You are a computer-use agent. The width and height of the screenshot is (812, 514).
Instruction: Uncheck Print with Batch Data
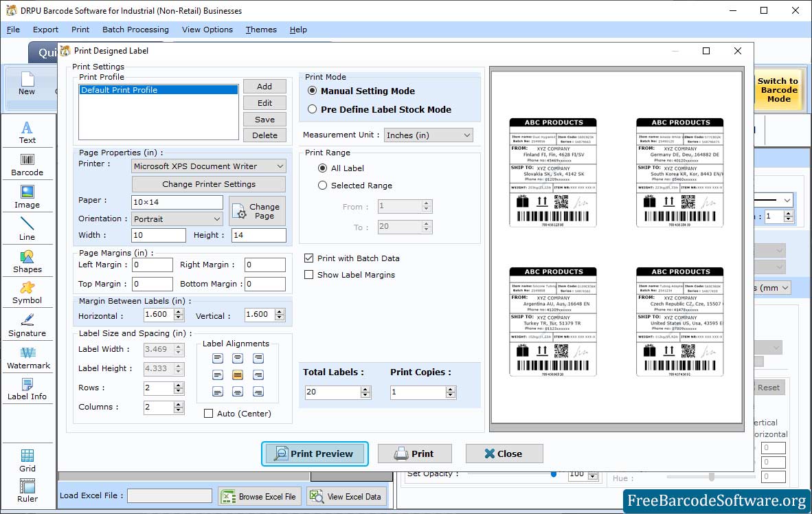(308, 258)
